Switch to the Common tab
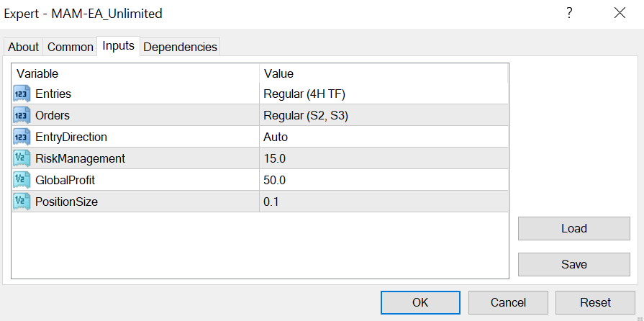The width and height of the screenshot is (644, 321). click(71, 47)
